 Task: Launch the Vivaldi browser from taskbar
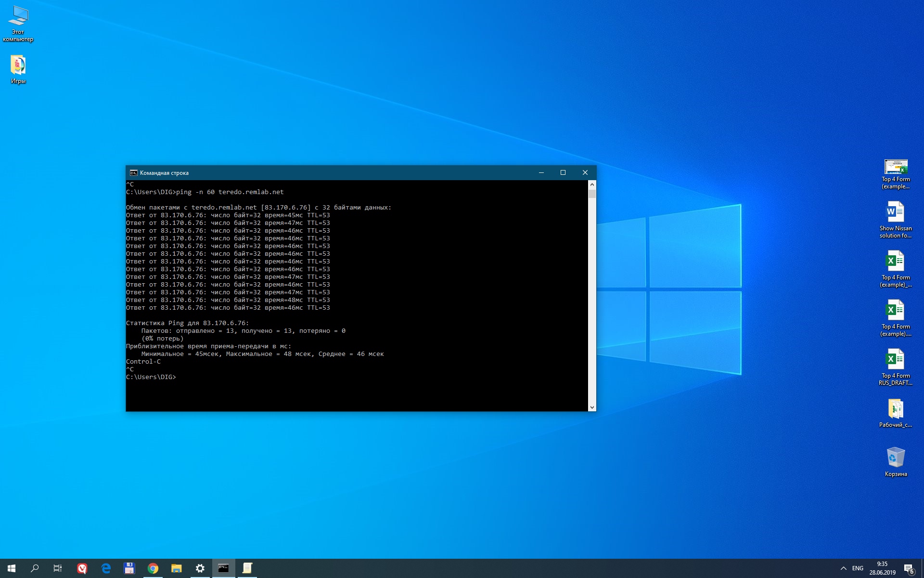click(x=82, y=568)
